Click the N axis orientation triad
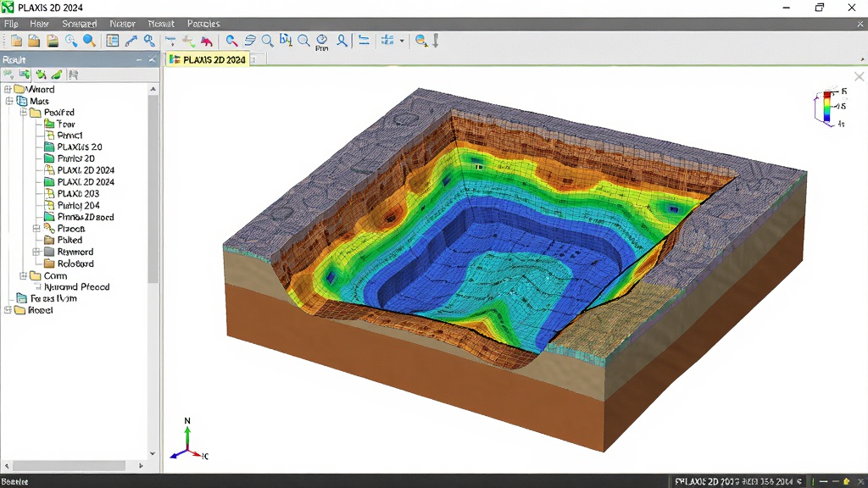This screenshot has width=868, height=488. 189,440
